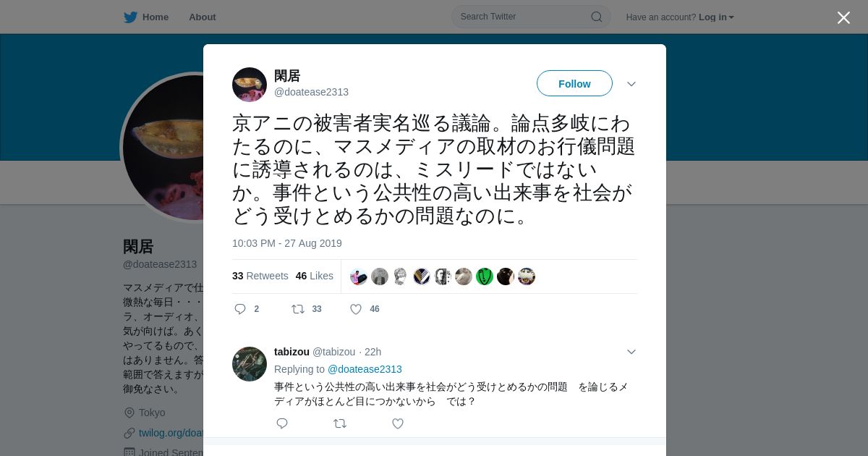Click the search magnifier icon
This screenshot has height=456, width=868.
597,17
